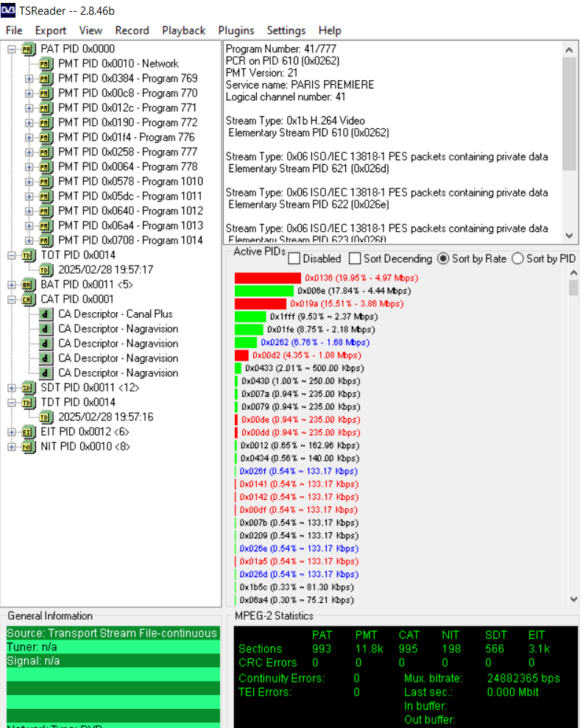580x728 pixels.
Task: Check the Sort Decending checkbox
Action: [355, 258]
